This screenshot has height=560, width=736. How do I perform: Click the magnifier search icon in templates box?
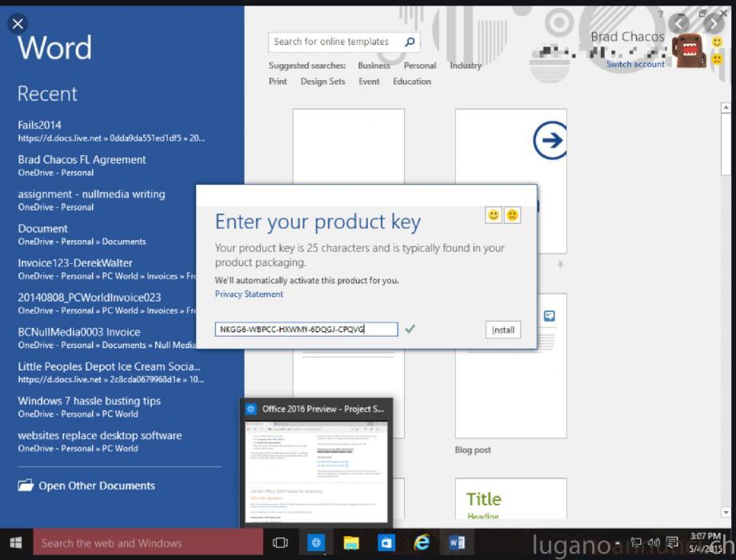pos(410,42)
